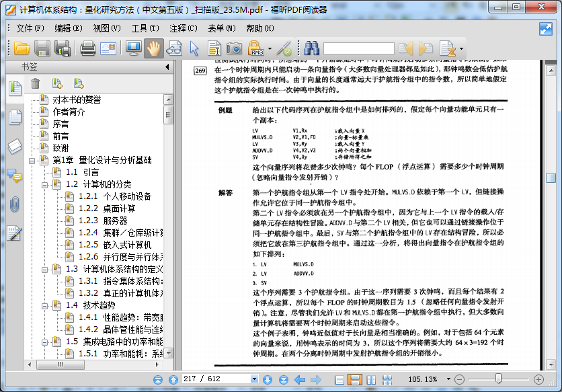Click the blue expand window icon

[x=545, y=29]
